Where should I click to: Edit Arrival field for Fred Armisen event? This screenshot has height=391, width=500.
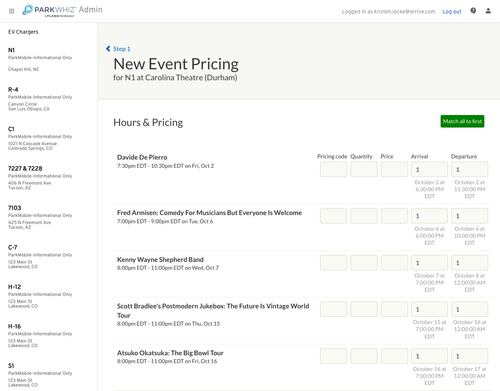429,216
